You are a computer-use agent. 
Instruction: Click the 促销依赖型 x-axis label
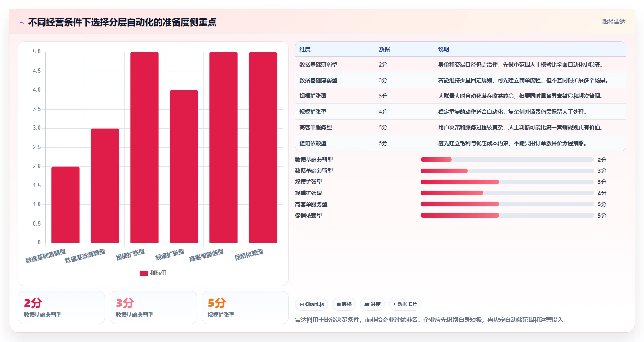point(249,255)
